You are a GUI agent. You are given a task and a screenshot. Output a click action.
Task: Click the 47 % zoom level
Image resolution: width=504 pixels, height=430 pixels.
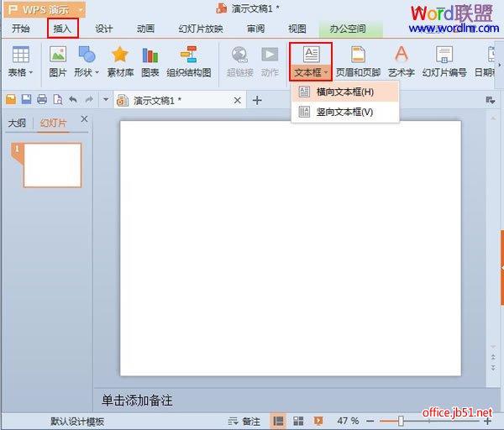pyautogui.click(x=348, y=421)
